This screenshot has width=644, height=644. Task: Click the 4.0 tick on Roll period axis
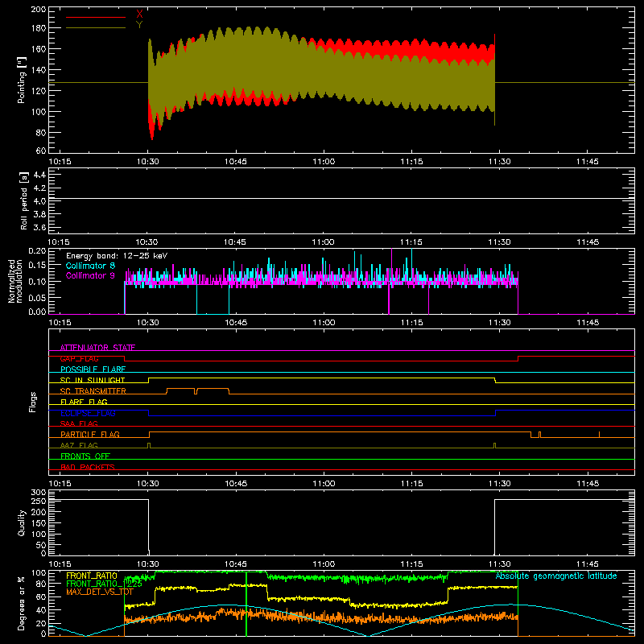click(39, 201)
